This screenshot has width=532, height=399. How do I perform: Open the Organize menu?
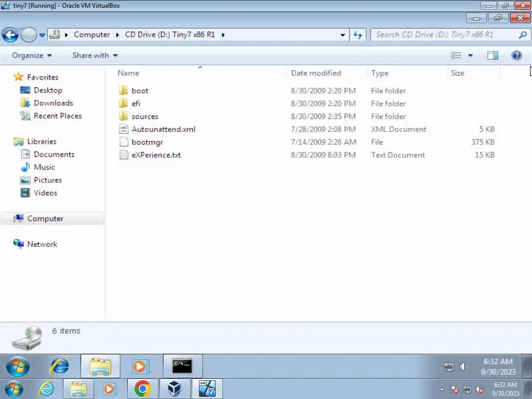point(32,55)
